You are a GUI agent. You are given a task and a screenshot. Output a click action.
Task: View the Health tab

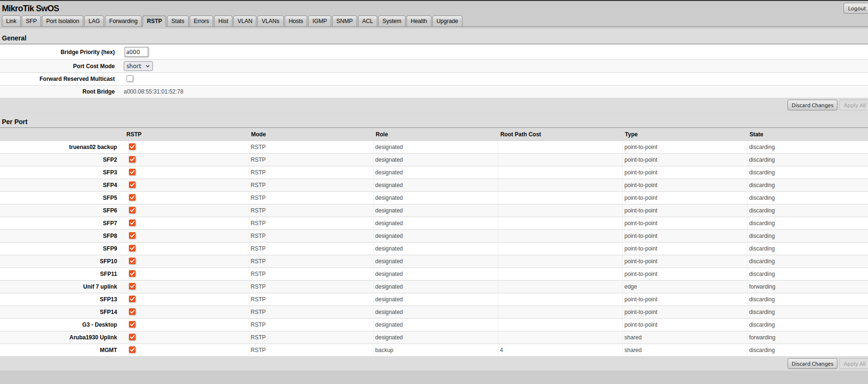tap(419, 21)
